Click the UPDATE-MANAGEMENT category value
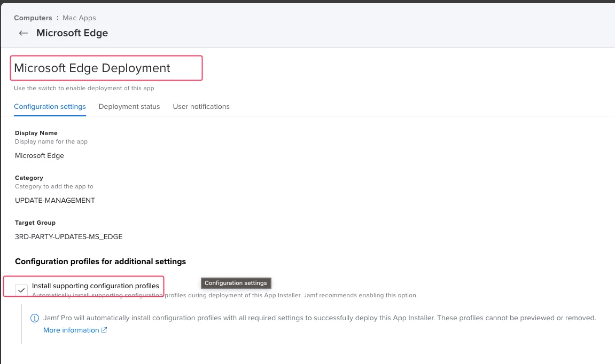This screenshot has width=615, height=364. pos(55,201)
